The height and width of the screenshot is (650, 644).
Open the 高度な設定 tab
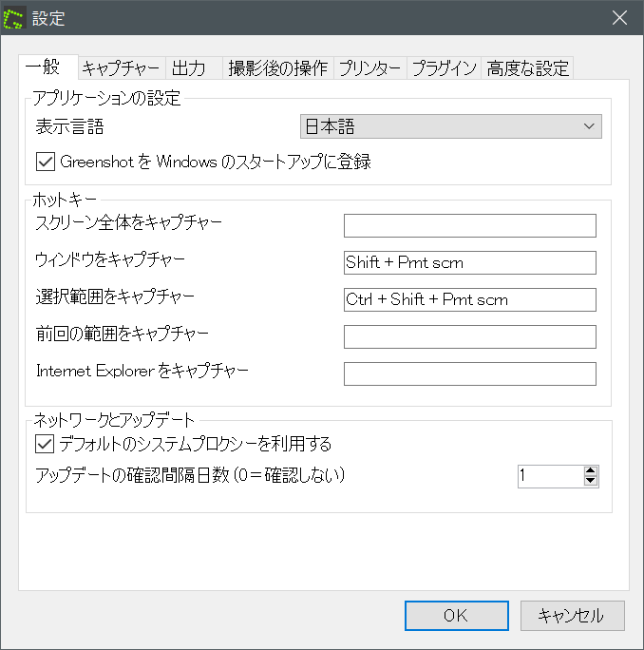[x=527, y=68]
